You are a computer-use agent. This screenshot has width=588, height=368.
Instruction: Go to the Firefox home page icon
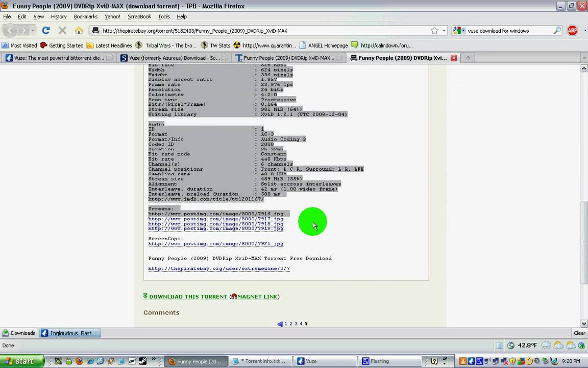point(79,31)
